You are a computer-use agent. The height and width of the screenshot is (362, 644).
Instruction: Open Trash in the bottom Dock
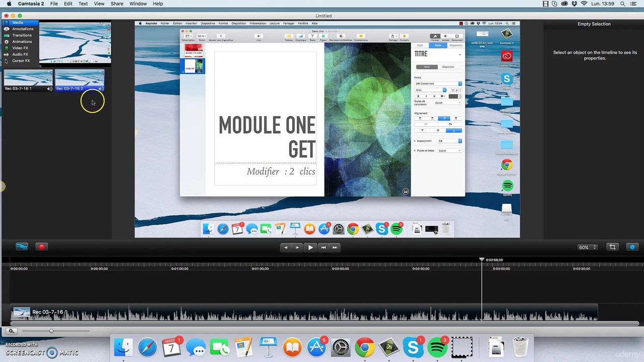pyautogui.click(x=520, y=347)
